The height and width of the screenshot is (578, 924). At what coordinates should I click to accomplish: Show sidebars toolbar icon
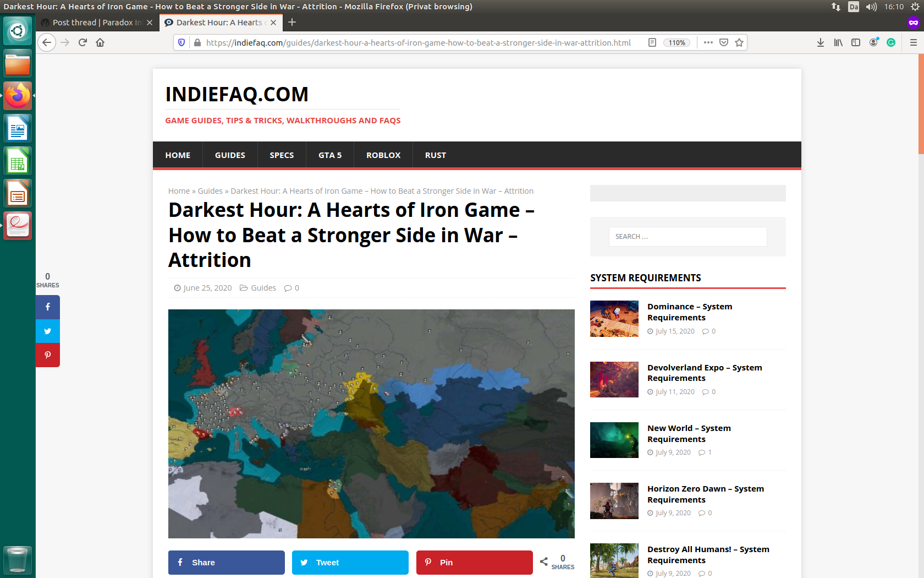pyautogui.click(x=856, y=42)
